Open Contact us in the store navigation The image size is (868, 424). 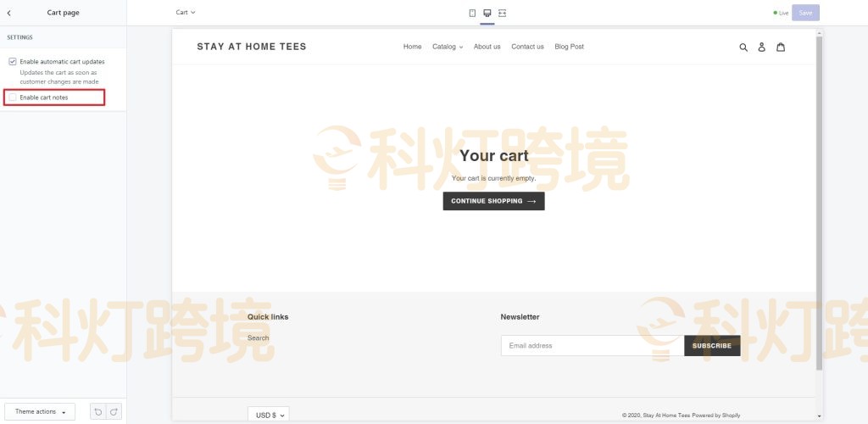pyautogui.click(x=527, y=47)
